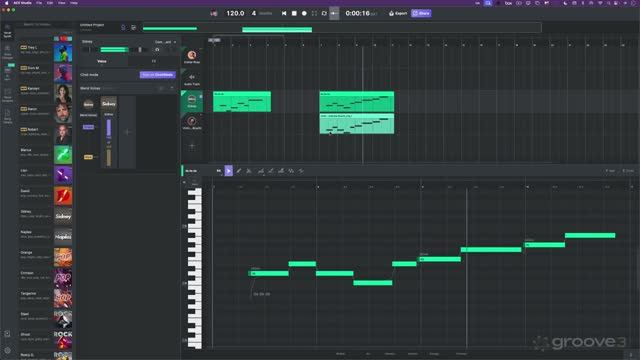Click the time signature value 4
The width and height of the screenshot is (640, 360).
click(254, 13)
